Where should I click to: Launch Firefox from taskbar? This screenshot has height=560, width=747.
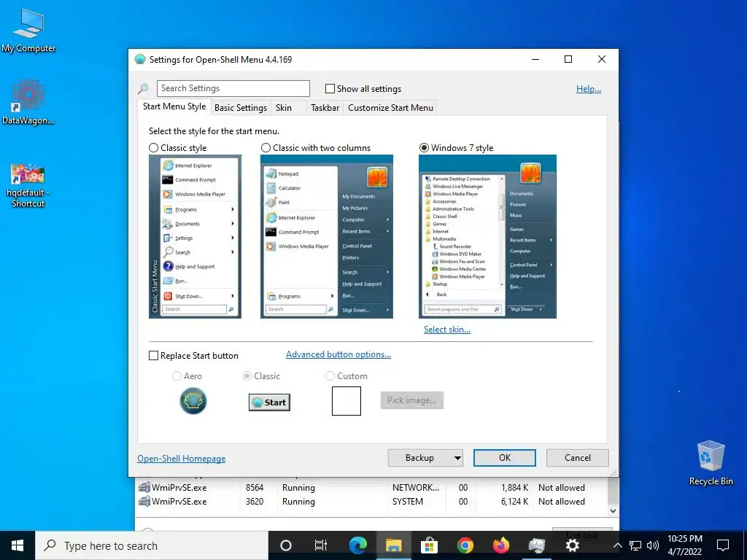500,545
